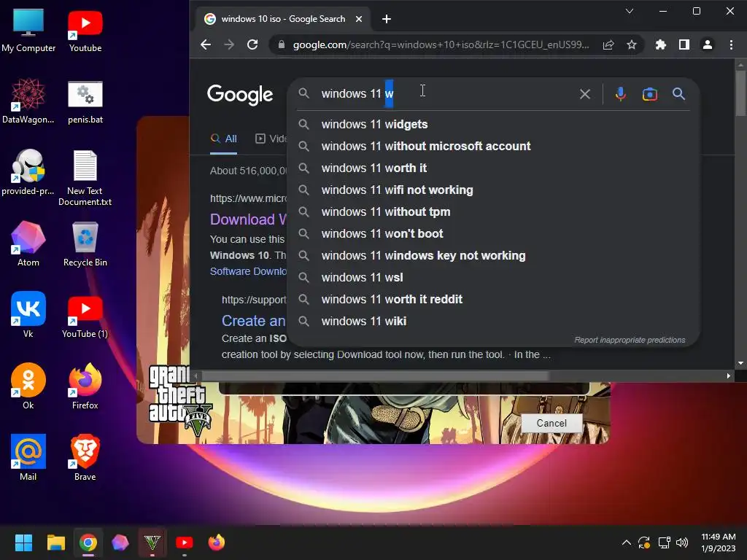Select Mail desktop shortcut

click(28, 458)
